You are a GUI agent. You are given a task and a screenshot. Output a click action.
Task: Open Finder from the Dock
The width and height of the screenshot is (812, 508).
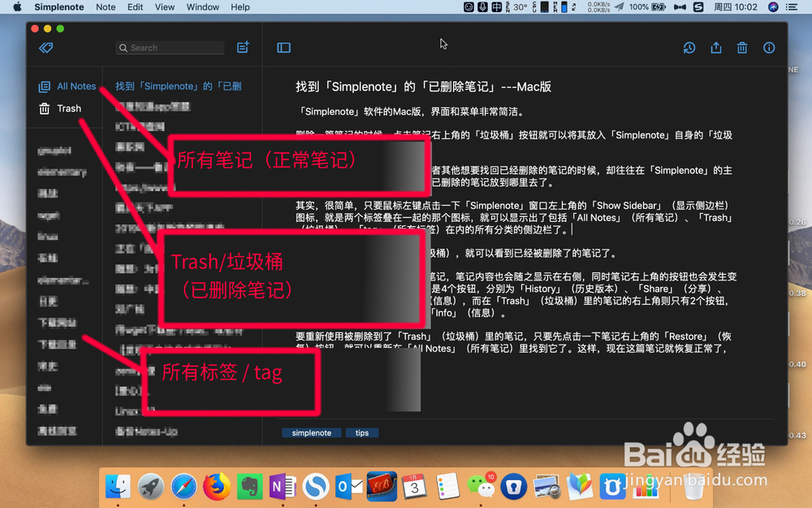(118, 486)
